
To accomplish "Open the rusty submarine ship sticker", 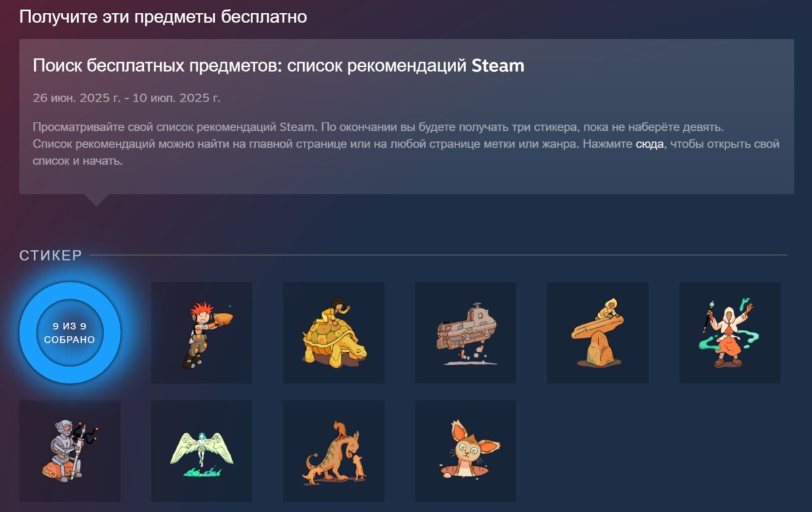I will click(466, 333).
